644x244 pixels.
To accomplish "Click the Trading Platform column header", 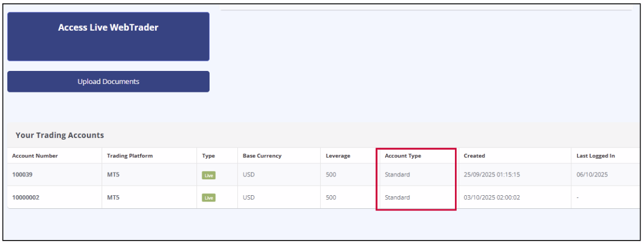I will tap(129, 155).
